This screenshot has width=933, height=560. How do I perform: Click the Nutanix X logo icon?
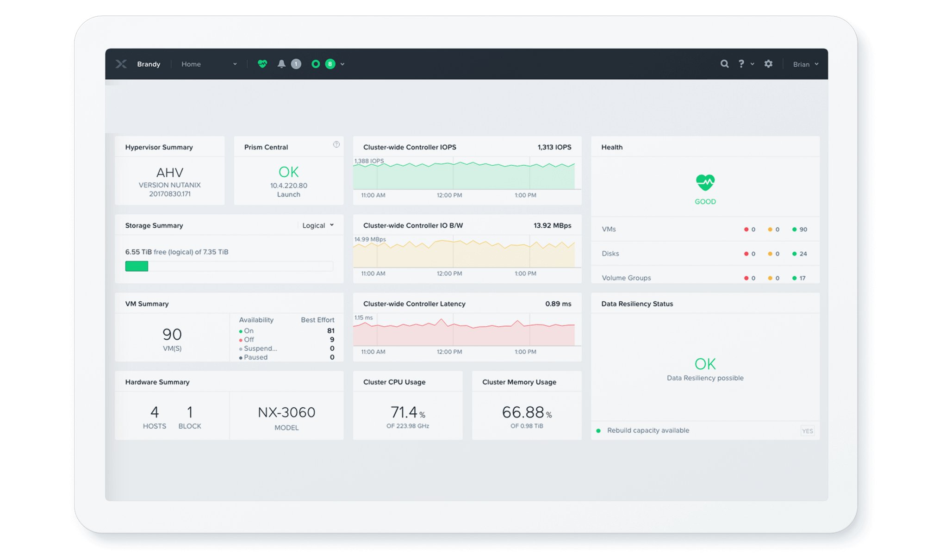(121, 64)
